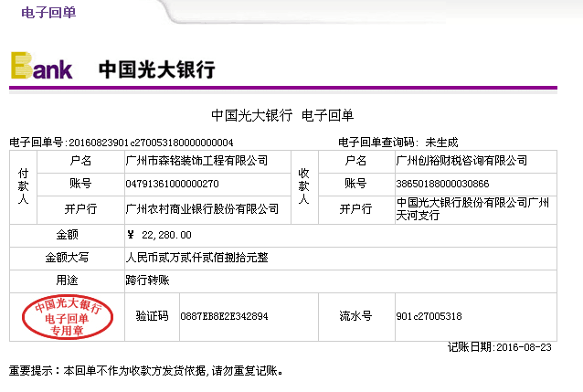Viewport: 583px width, 392px height.
Task: Select the 电子回单 tab at top
Action: pos(48,13)
